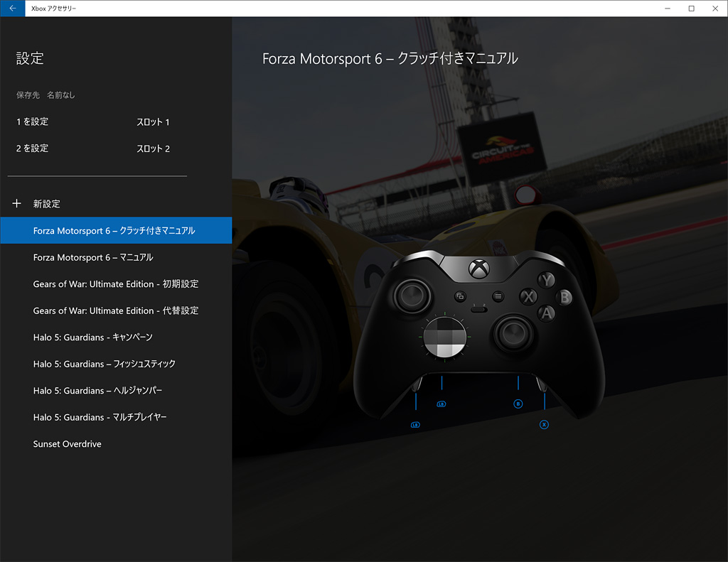Close the Xbox アクセサリー window
Image resolution: width=728 pixels, height=562 pixels.
click(715, 9)
